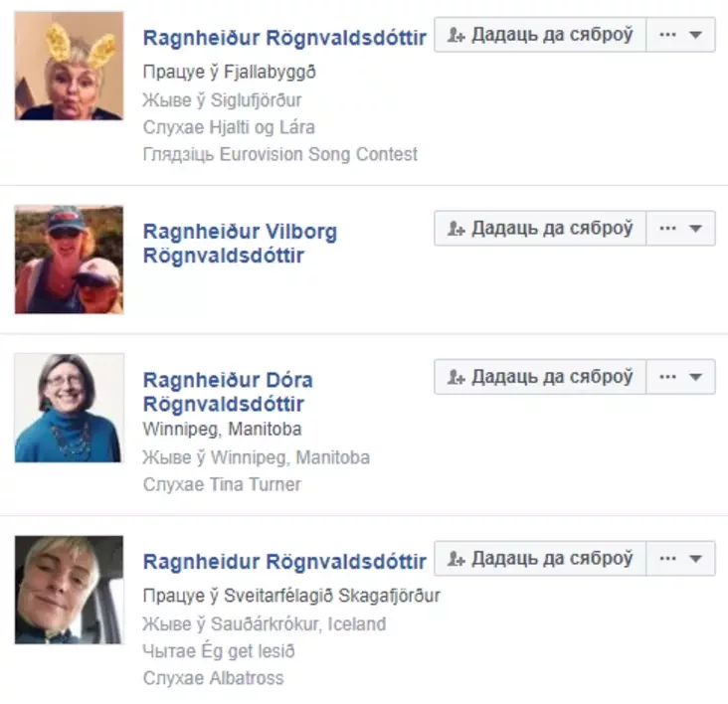
Task: Open profile photo with bunny ears filter
Action: [70, 66]
